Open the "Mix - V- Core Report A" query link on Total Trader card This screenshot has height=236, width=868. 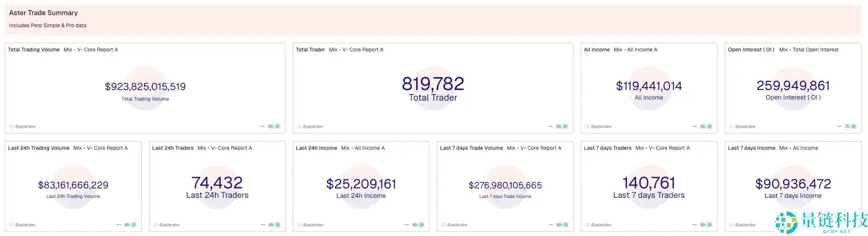356,50
